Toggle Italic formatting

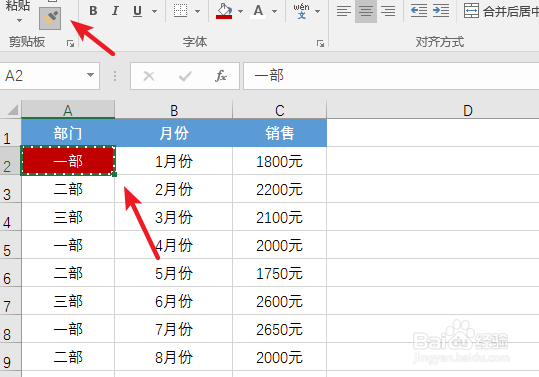[x=115, y=11]
